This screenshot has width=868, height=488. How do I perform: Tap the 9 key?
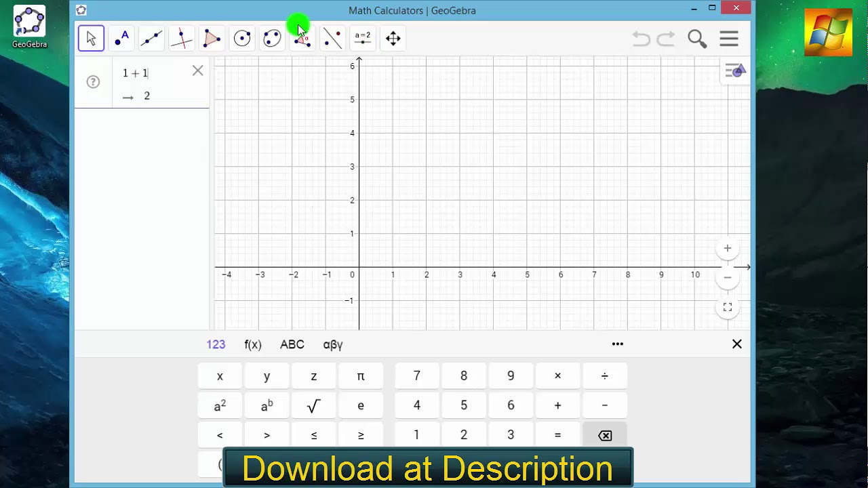tap(511, 376)
